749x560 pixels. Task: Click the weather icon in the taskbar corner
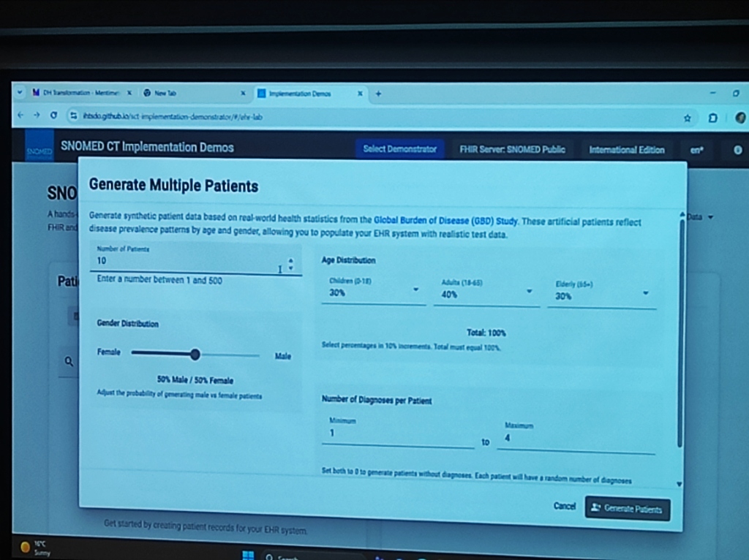click(26, 547)
